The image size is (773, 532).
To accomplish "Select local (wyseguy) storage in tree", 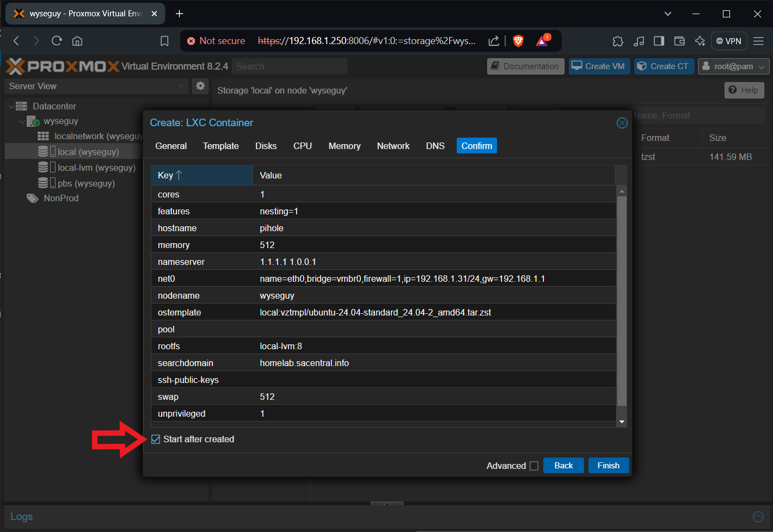I will (88, 152).
